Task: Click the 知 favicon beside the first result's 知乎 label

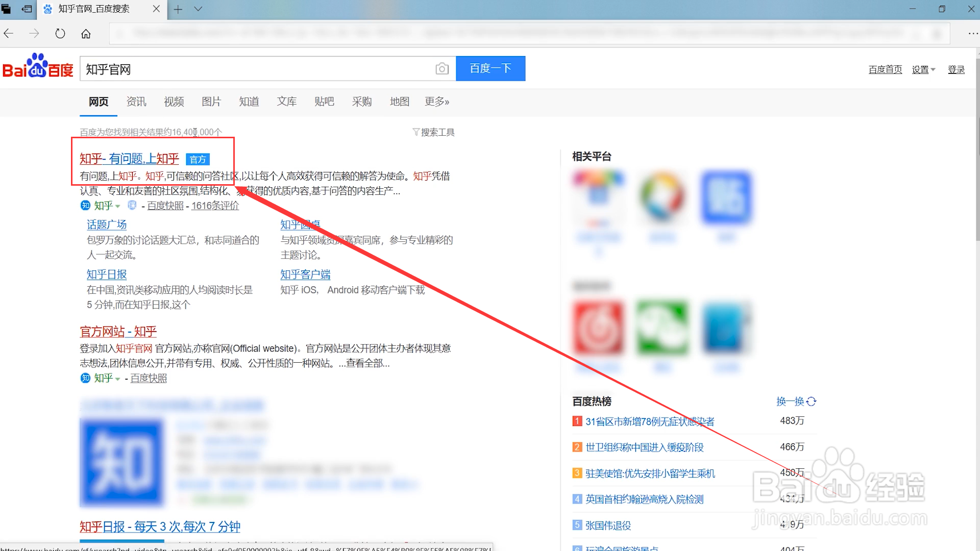Action: point(85,205)
